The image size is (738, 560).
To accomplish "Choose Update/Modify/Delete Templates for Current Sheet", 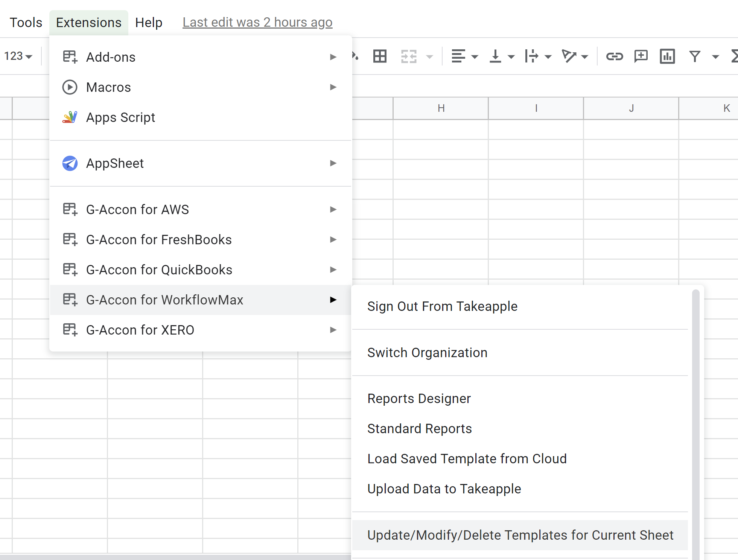I will 520,535.
